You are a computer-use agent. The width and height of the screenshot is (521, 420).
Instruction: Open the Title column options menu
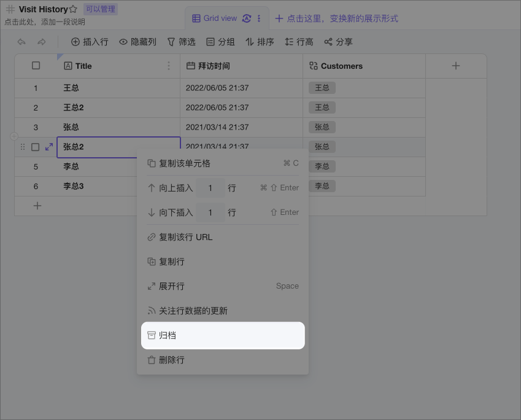(x=169, y=66)
